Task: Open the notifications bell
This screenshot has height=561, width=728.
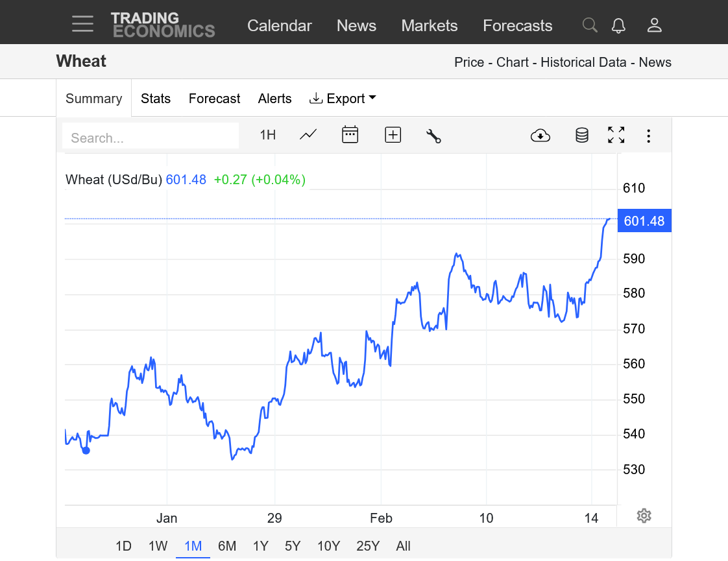Action: (x=618, y=25)
